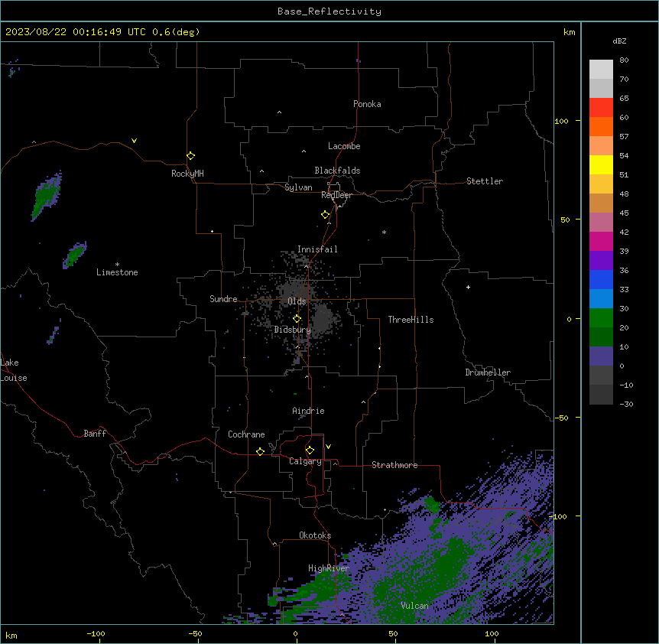659x644 pixels.
Task: Click the green radar echo above Limestone
Action: click(x=74, y=255)
